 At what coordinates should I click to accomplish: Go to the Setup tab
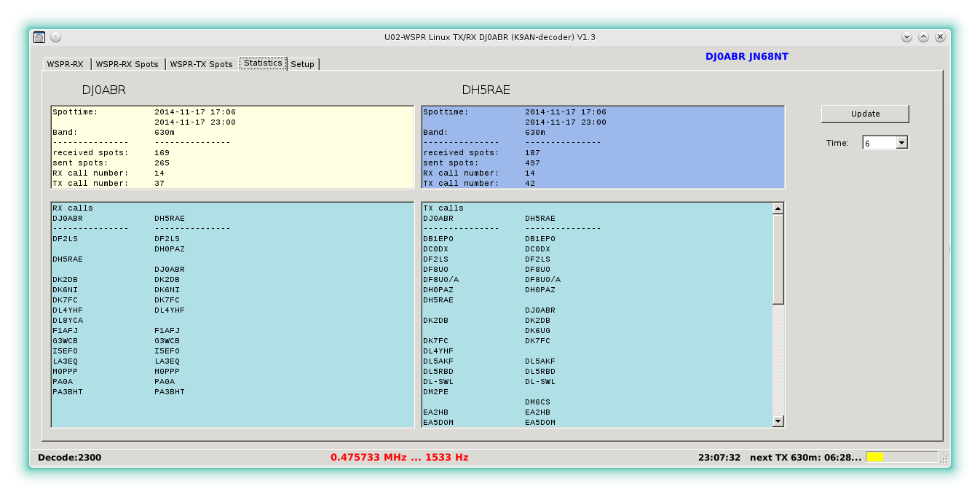(x=303, y=64)
